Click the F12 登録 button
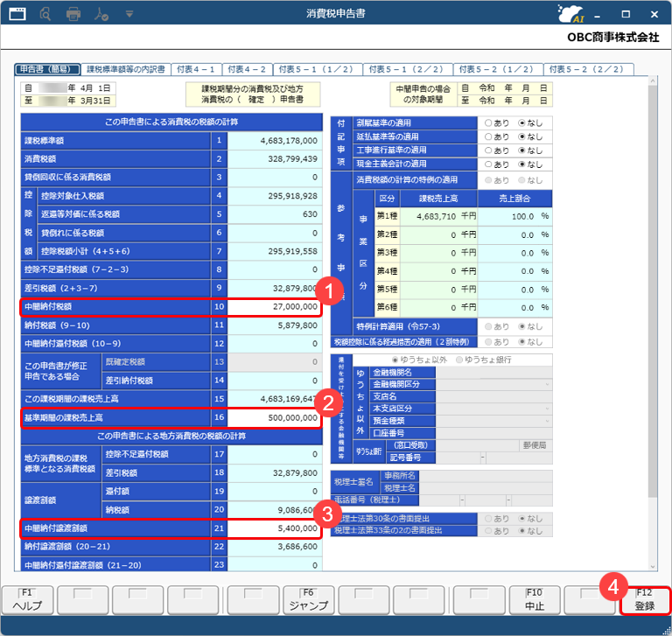 pyautogui.click(x=645, y=600)
